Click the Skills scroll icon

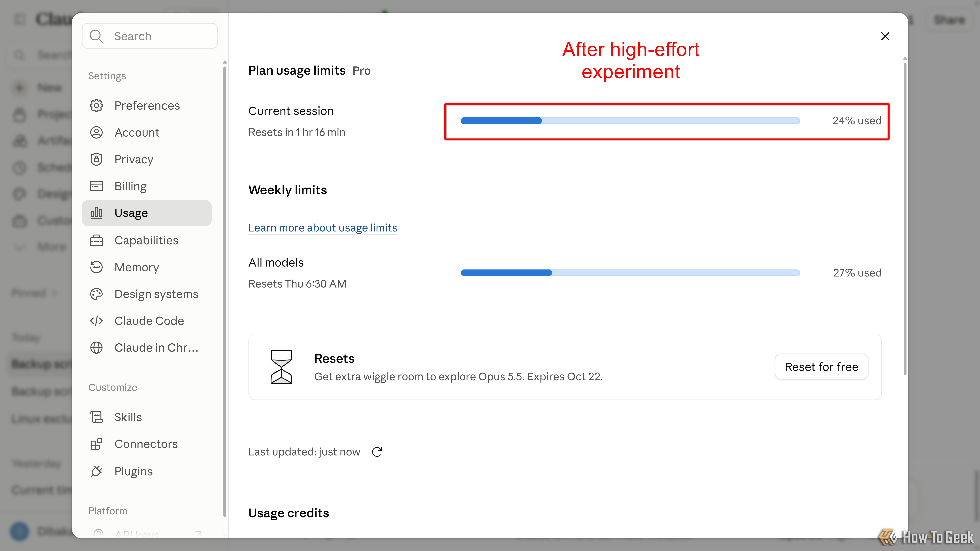tap(96, 417)
